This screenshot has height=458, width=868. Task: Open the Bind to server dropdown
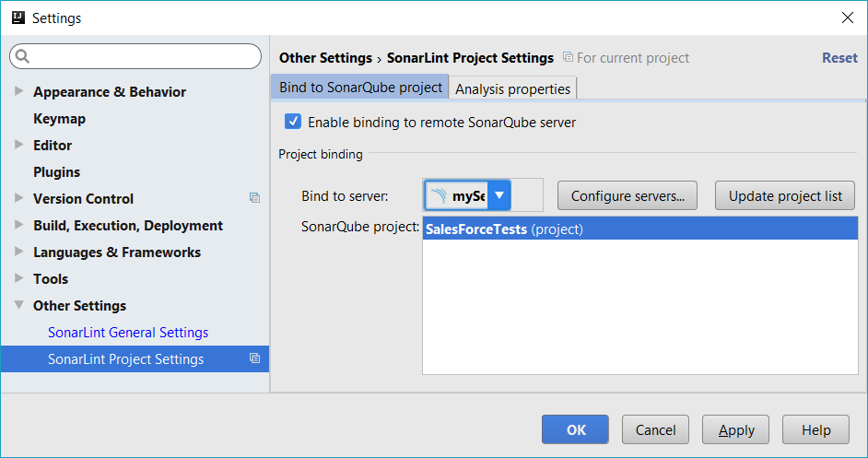click(499, 195)
